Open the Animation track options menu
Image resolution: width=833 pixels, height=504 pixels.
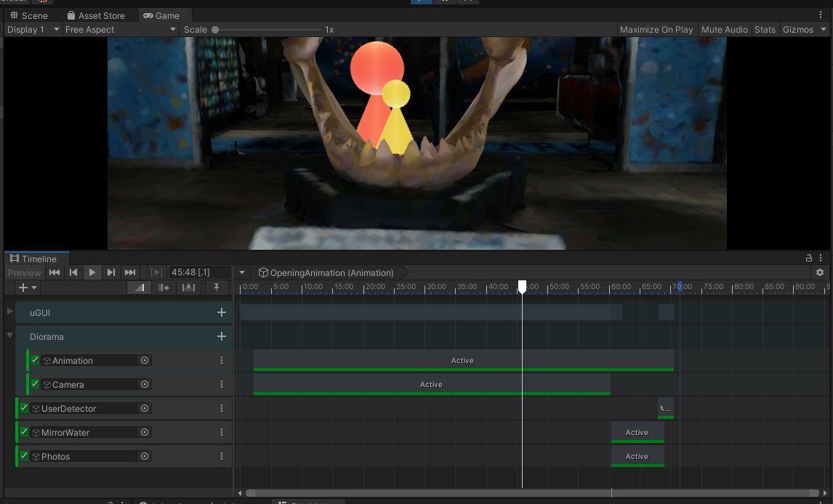(222, 360)
